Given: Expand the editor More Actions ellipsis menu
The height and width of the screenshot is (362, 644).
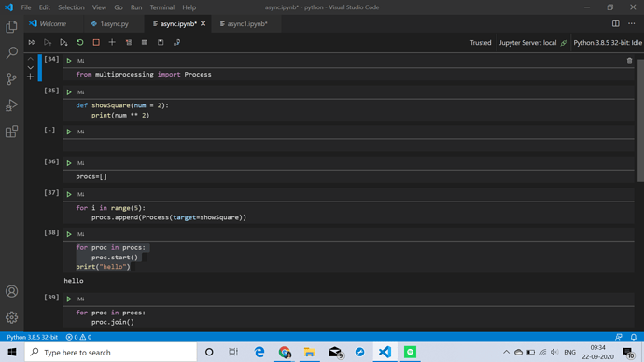Looking at the screenshot, I should 631,23.
